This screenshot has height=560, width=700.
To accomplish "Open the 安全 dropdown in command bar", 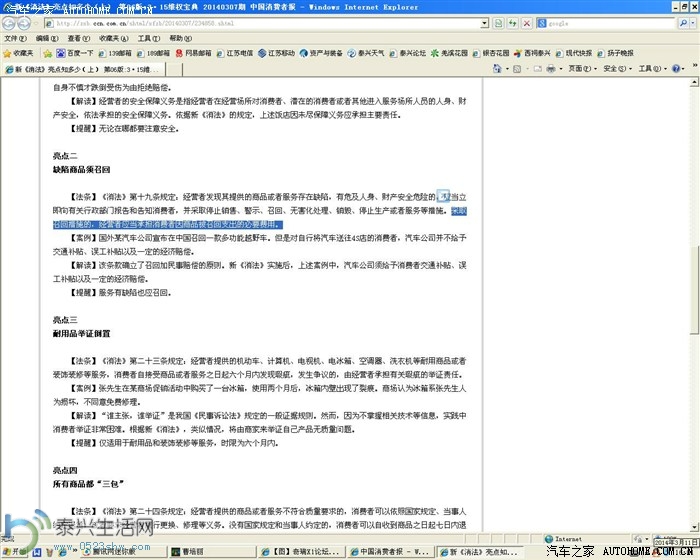I will click(x=614, y=69).
